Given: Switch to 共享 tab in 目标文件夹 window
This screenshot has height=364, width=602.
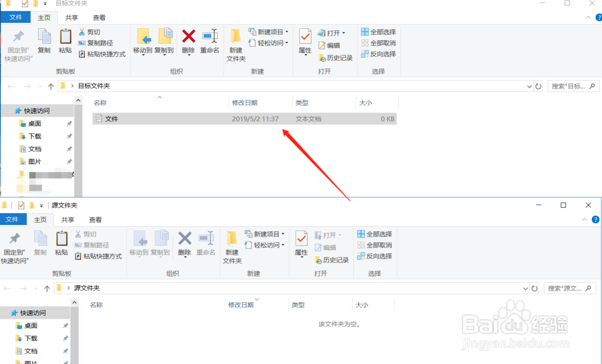Looking at the screenshot, I should point(72,17).
